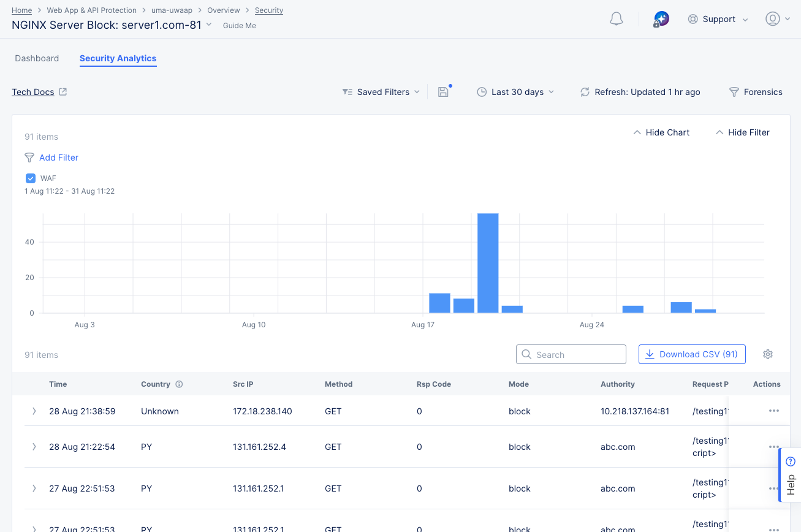The image size is (801, 532).
Task: Click into the Search field
Action: tap(571, 354)
